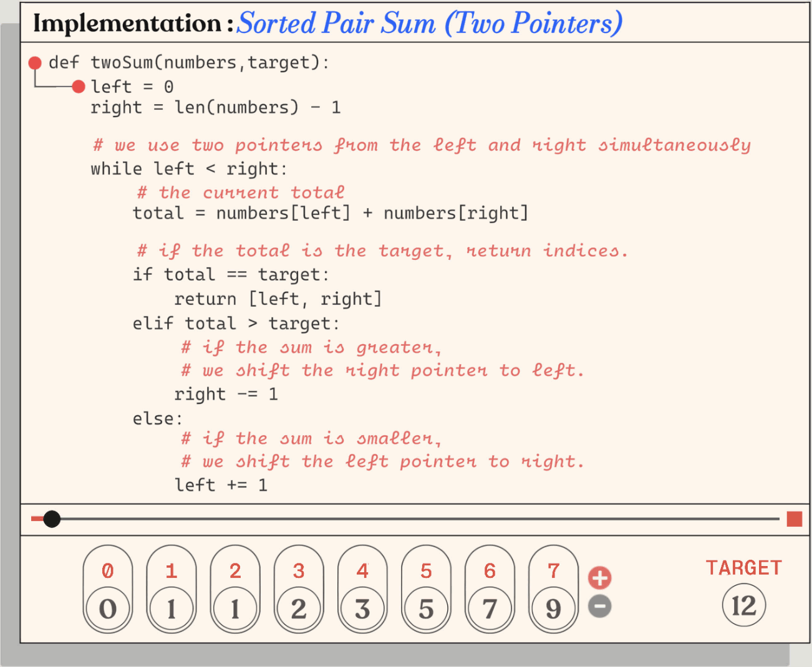Click the array element with value 2
This screenshot has width=812, height=667.
pos(299,610)
